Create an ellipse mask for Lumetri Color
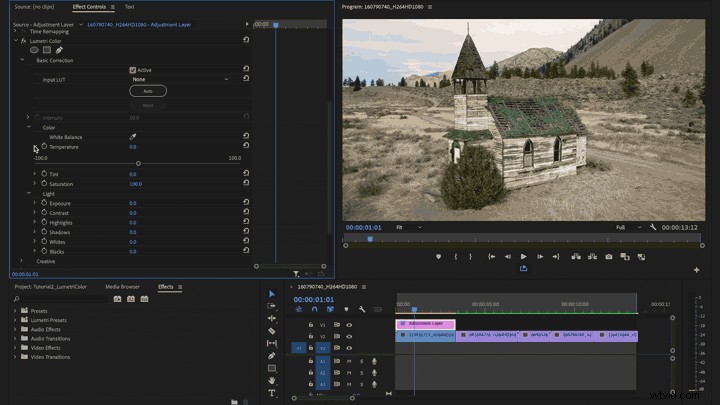Screen dimensions: 720x405 [x=34, y=50]
